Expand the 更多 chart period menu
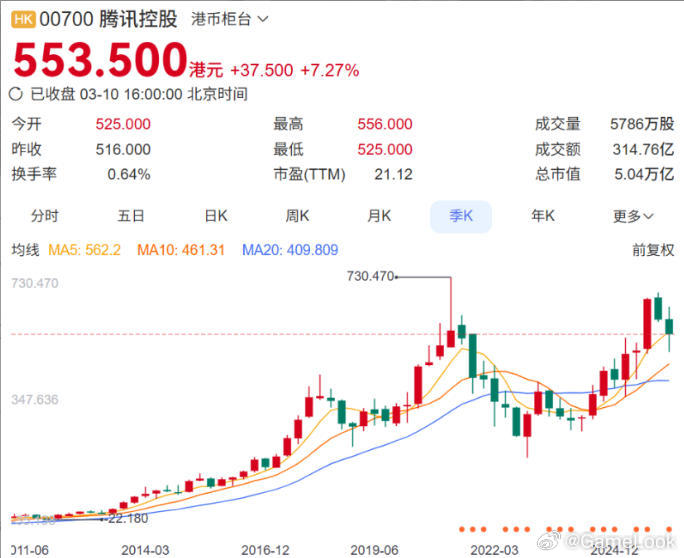 coord(633,216)
